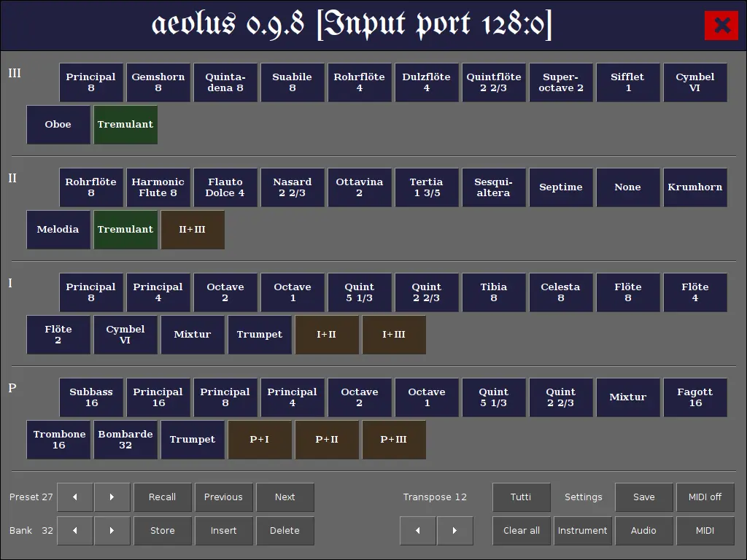The width and height of the screenshot is (747, 560).
Task: Raise the transpose setting with the right arrow
Action: point(454,531)
